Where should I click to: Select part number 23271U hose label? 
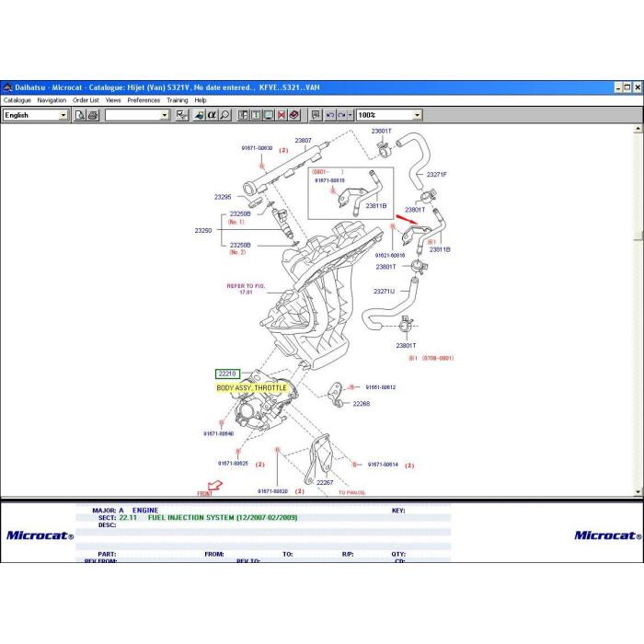coord(384,292)
